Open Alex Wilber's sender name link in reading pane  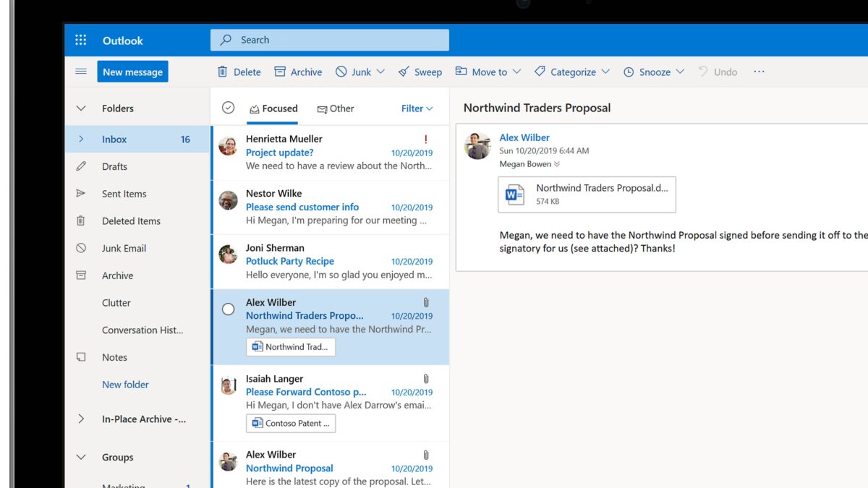pyautogui.click(x=524, y=137)
